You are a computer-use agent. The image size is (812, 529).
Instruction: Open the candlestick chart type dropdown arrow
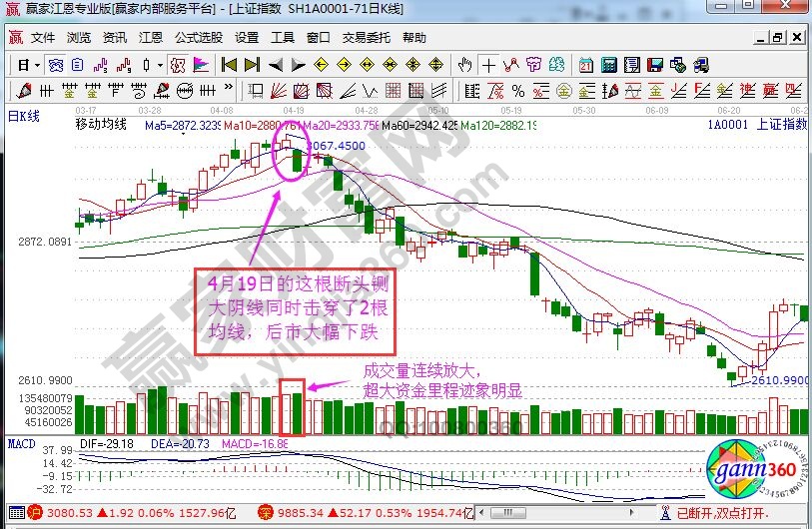click(160, 65)
